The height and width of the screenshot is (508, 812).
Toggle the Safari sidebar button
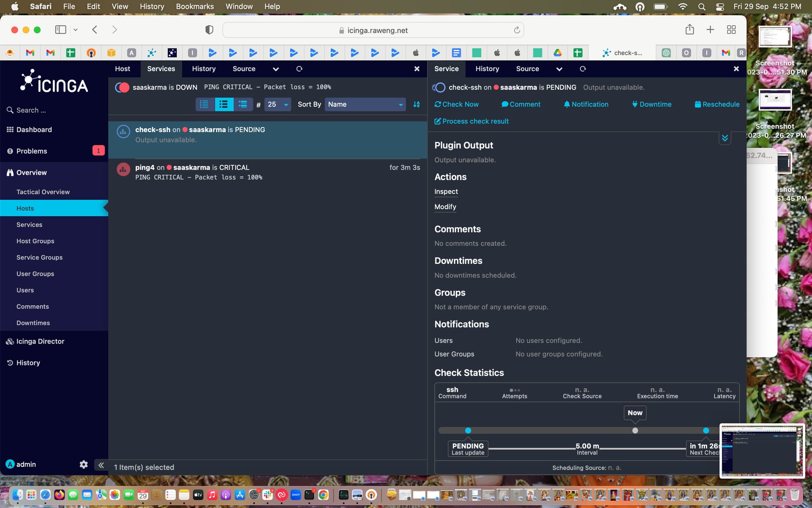(60, 30)
